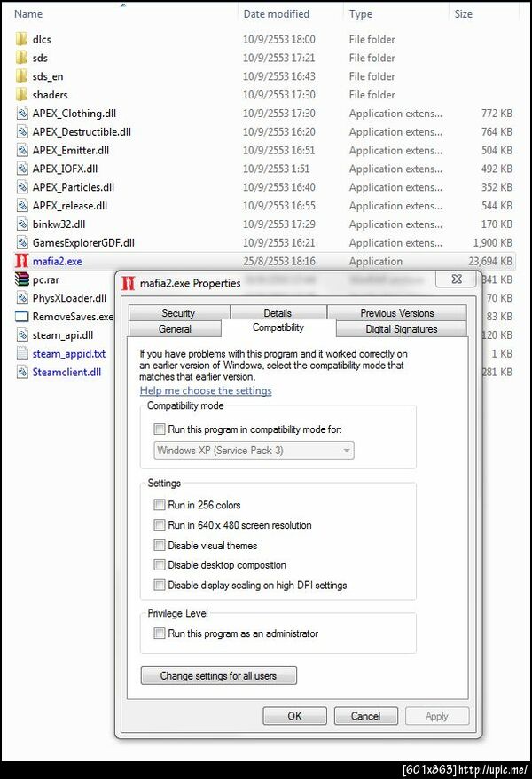Viewport: 532px width, 779px height.
Task: Click the Mafia II icon in Properties title bar
Action: point(128,283)
